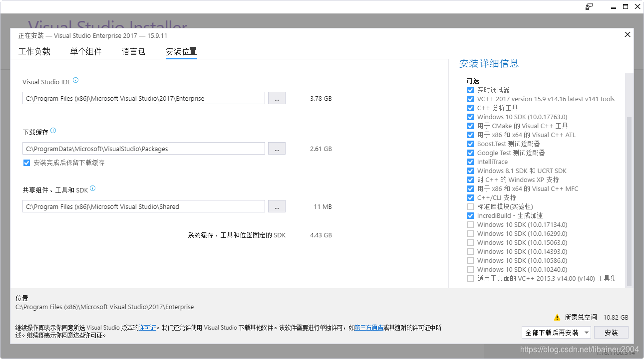
Task: Toggle the IntelliTrace checkbox
Action: tap(470, 162)
